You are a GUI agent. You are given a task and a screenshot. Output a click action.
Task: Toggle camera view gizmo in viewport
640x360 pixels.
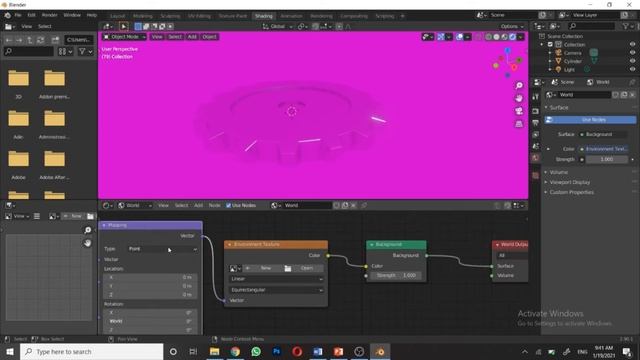point(519,111)
